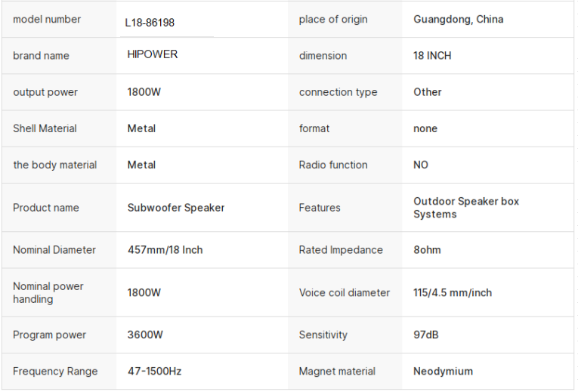This screenshot has width=578, height=392.
Task: Click the connection type label
Action: click(338, 92)
